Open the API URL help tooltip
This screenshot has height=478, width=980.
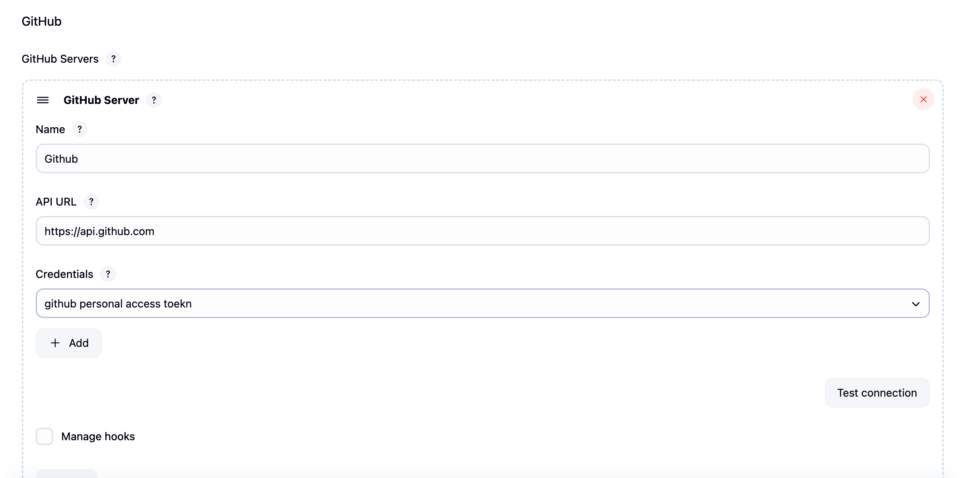92,202
